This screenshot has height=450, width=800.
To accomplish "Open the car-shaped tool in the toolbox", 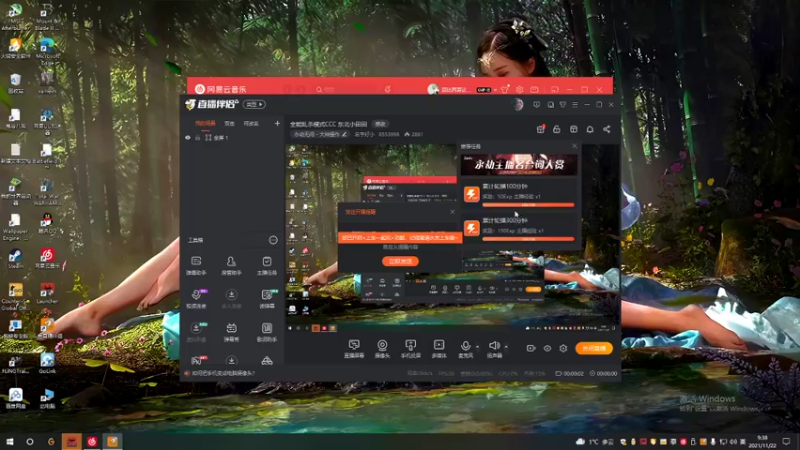I will coord(267,361).
